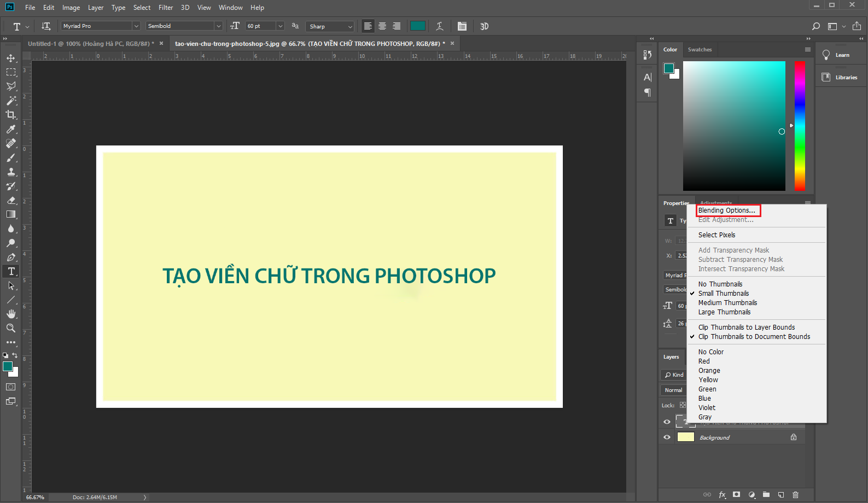
Task: Select the Polygonal Lasso tool
Action: tap(11, 86)
